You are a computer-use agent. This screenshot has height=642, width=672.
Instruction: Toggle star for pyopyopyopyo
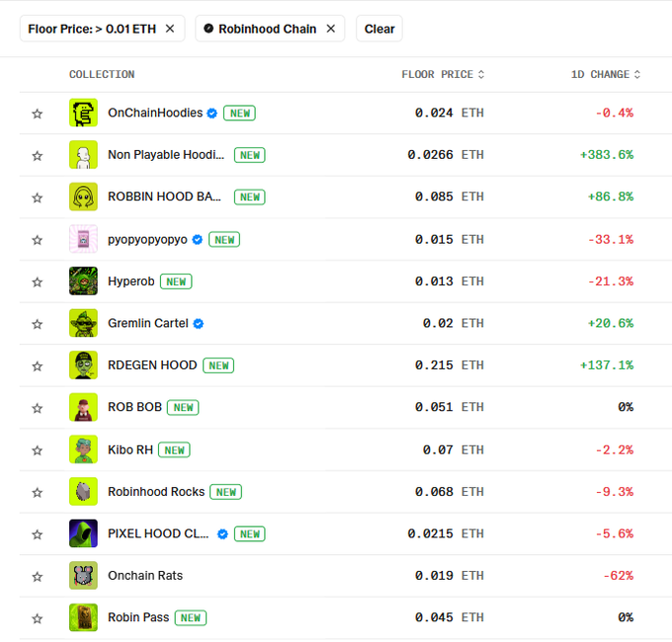[x=38, y=240]
